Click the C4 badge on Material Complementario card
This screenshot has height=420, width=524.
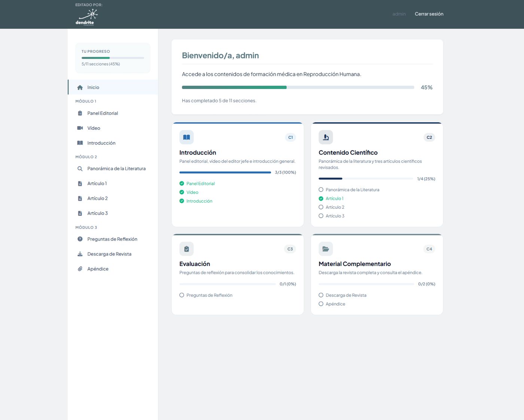pos(429,249)
